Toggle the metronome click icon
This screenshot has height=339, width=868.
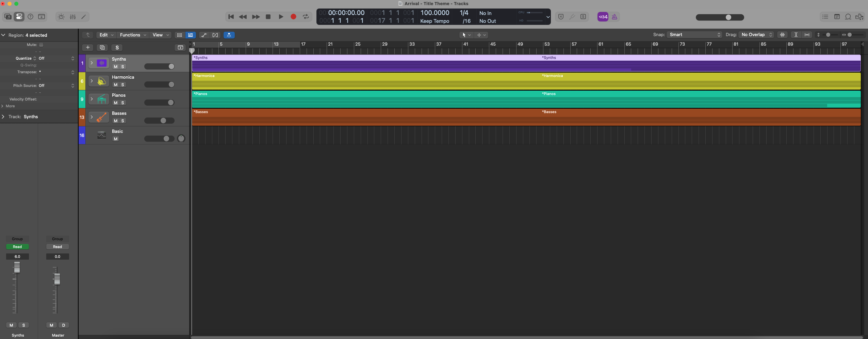[615, 17]
